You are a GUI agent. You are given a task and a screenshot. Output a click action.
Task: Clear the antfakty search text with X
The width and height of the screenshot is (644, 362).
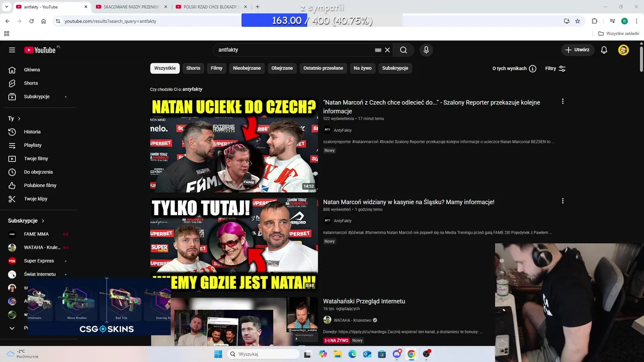click(x=387, y=50)
